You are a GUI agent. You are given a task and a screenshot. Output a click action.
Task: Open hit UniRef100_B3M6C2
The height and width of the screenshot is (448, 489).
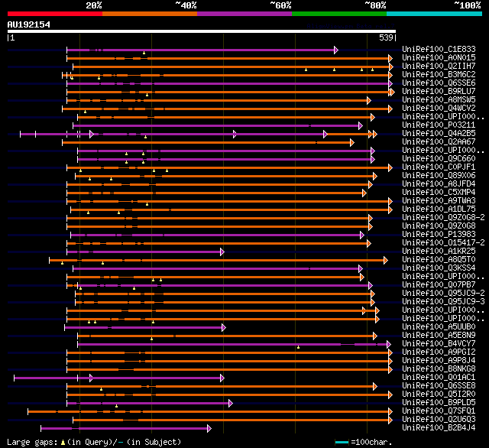coord(439,74)
